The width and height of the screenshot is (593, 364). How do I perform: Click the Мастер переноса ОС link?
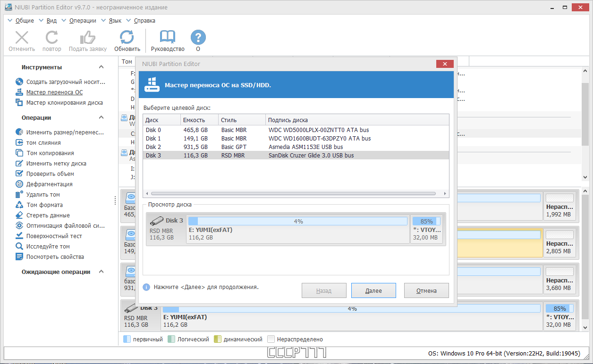coord(54,92)
